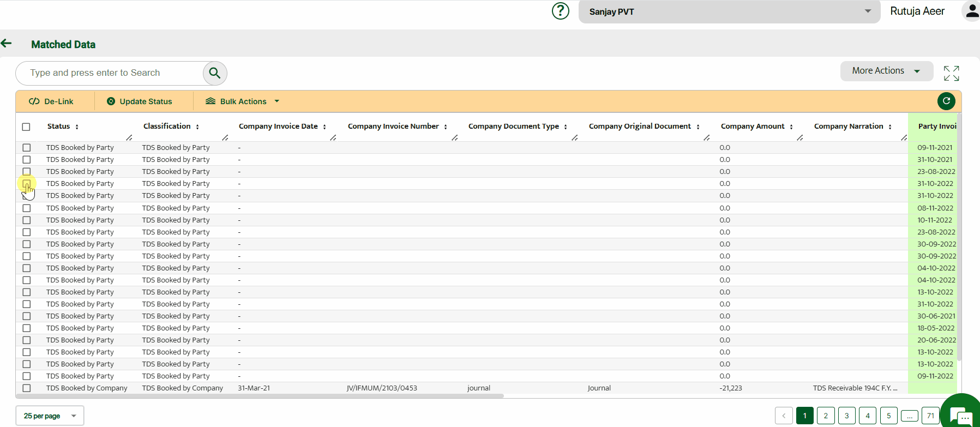The image size is (980, 427).
Task: Tick the select-all checkbox in the table header
Action: [26, 127]
